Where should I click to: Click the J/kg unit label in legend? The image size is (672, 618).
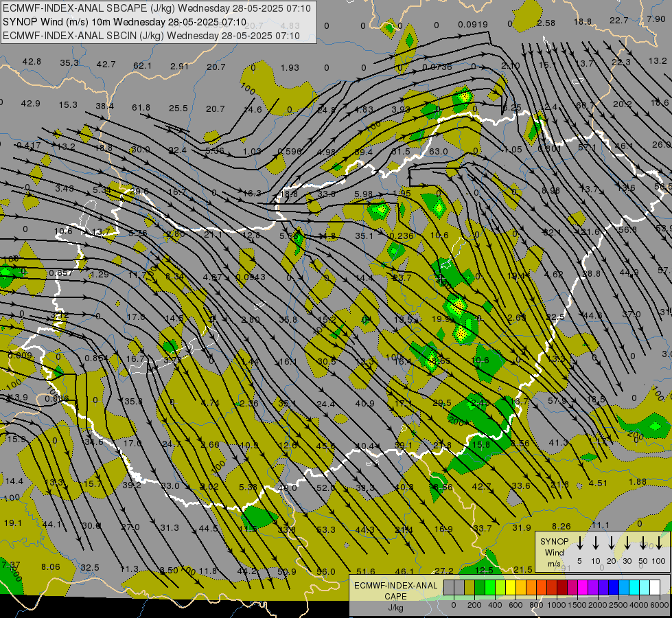tap(395, 608)
